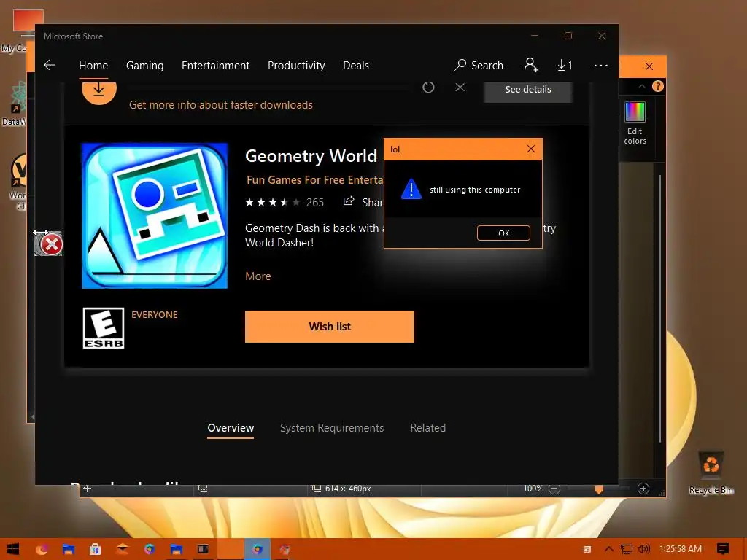The width and height of the screenshot is (747, 560).
Task: Click the 100% zoom level text
Action: tap(533, 489)
